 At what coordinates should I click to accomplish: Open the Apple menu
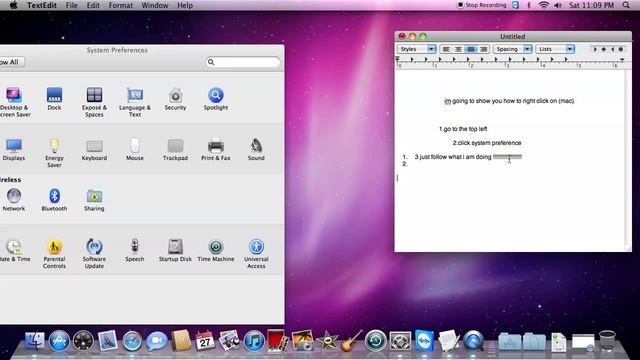(13, 5)
